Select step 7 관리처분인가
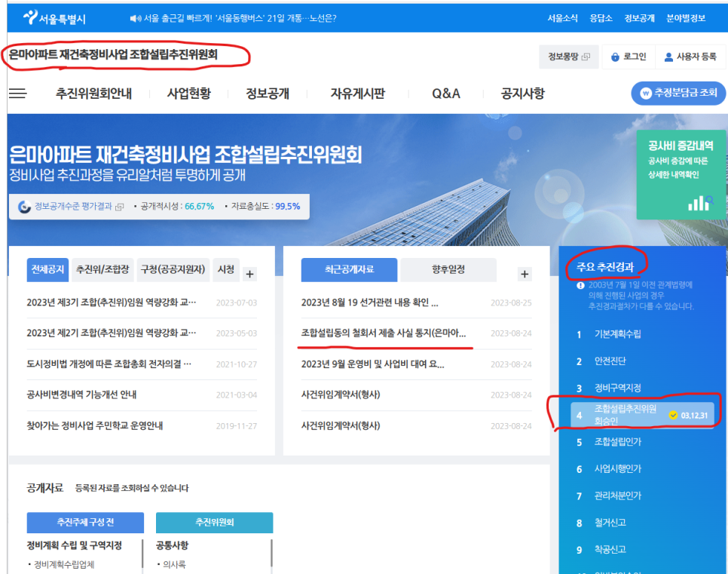 point(617,496)
